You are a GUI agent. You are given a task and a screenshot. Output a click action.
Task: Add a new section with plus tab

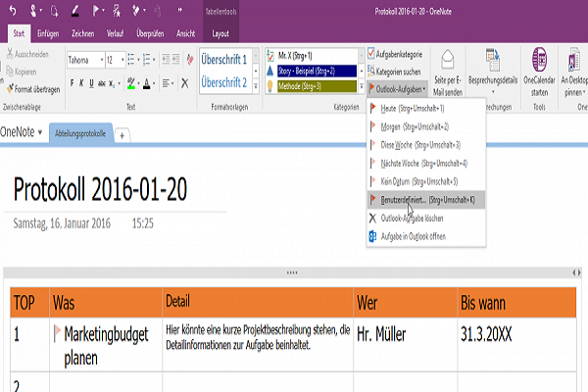122,135
